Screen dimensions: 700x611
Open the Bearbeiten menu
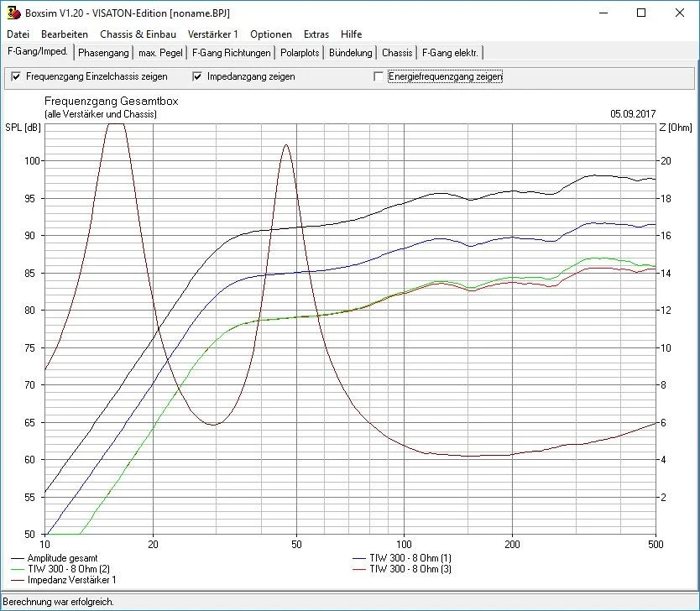(65, 34)
